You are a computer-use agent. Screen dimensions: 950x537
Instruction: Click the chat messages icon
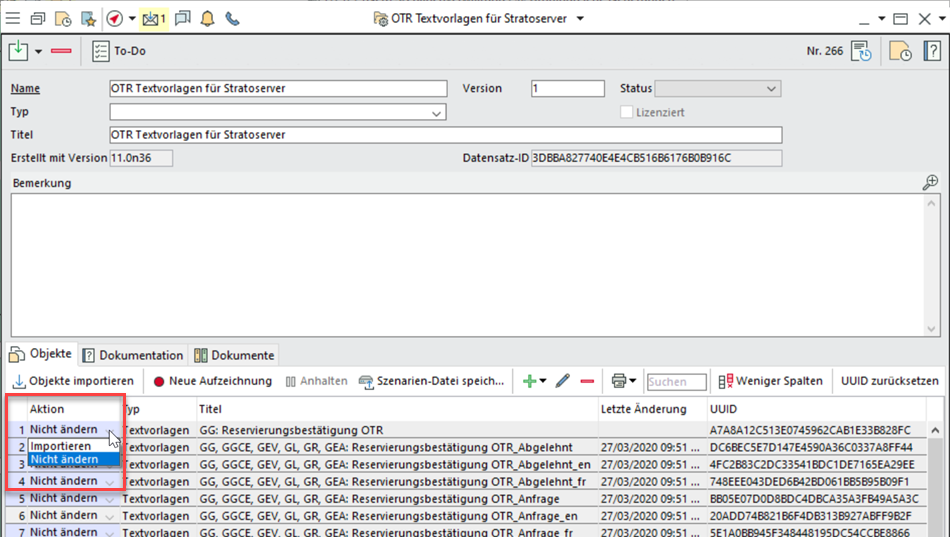183,19
